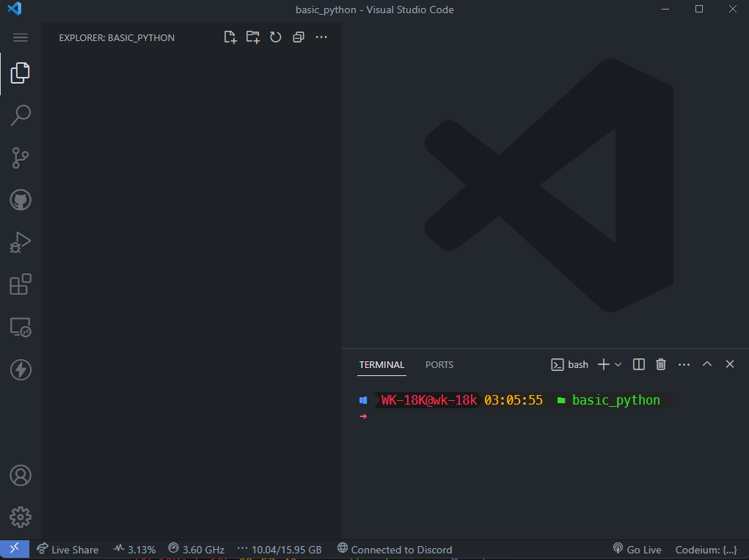The image size is (749, 560).
Task: Click the EXPLORER: BASIC_PYTHON panel title
Action: click(x=117, y=37)
